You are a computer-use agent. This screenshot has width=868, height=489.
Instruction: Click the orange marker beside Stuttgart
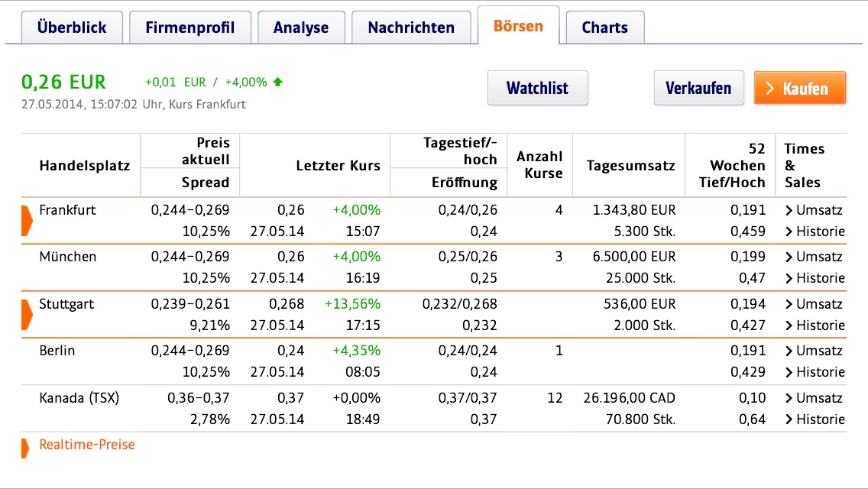tap(27, 314)
